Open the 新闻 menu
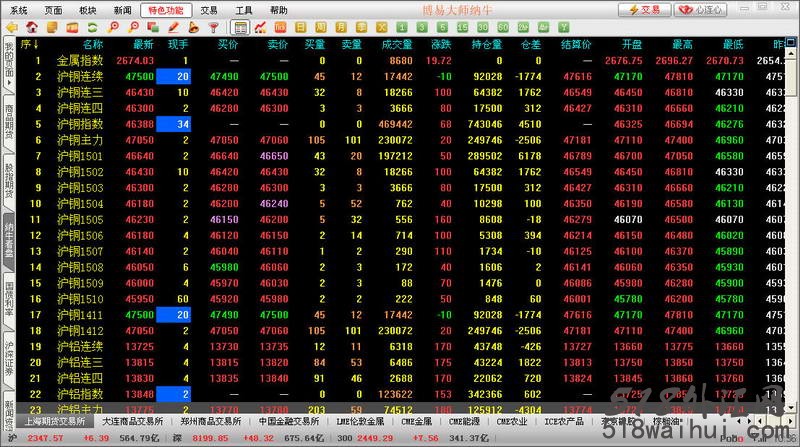Viewport: 800px width, 447px height. pos(122,10)
